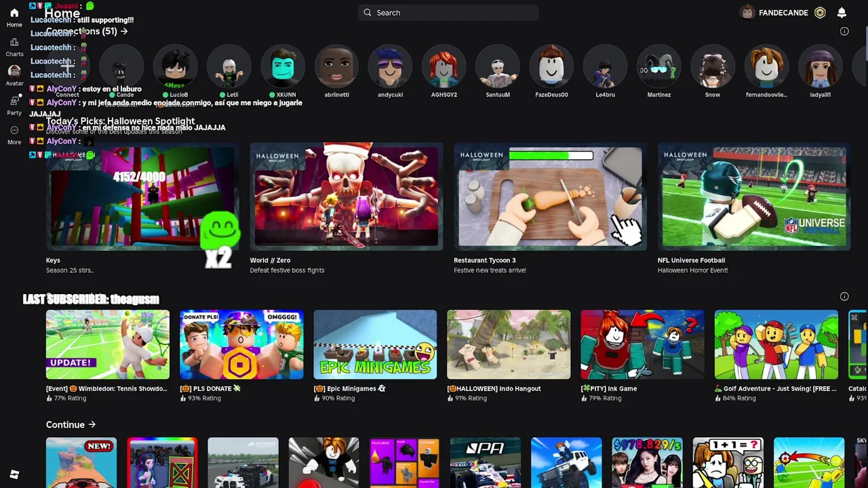Expand the Continue section arrow
Image resolution: width=868 pixels, height=488 pixels.
pyautogui.click(x=92, y=425)
